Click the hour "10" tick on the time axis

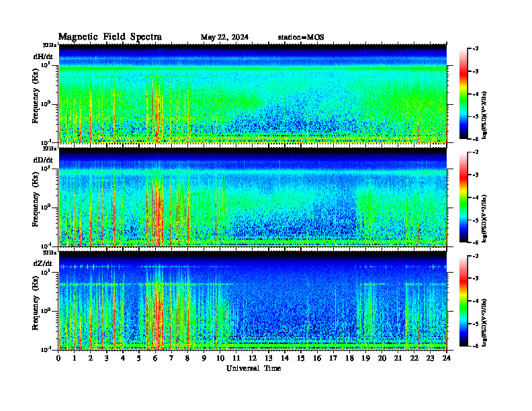[220, 359]
